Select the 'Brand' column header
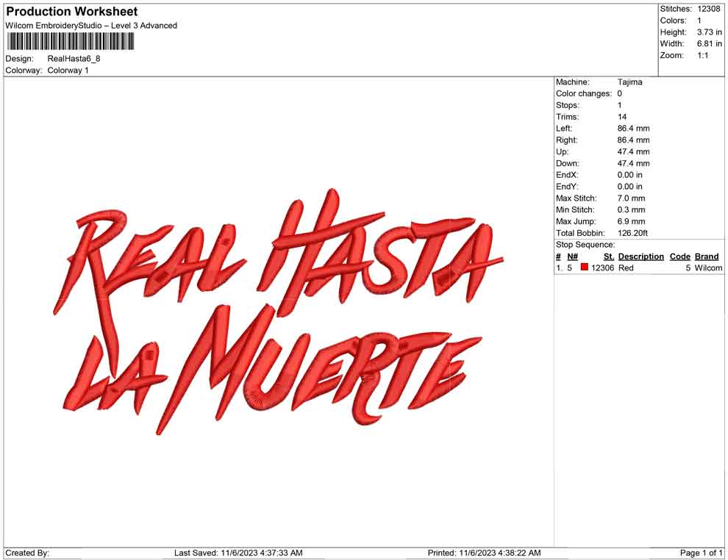 point(706,256)
